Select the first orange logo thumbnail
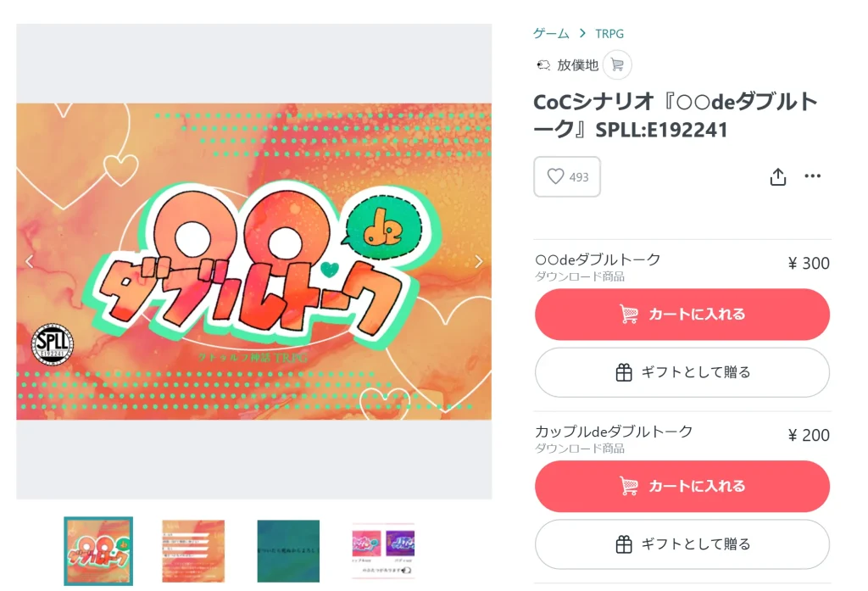 point(98,551)
